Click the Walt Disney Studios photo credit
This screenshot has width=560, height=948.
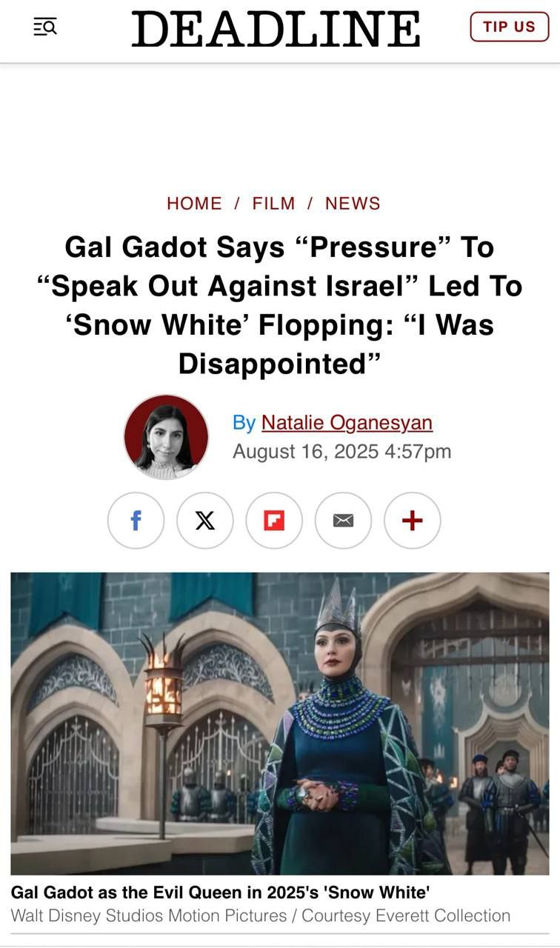click(260, 915)
